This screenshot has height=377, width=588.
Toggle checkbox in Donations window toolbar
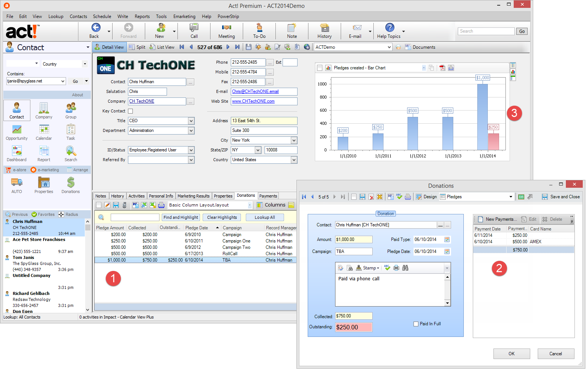[354, 197]
